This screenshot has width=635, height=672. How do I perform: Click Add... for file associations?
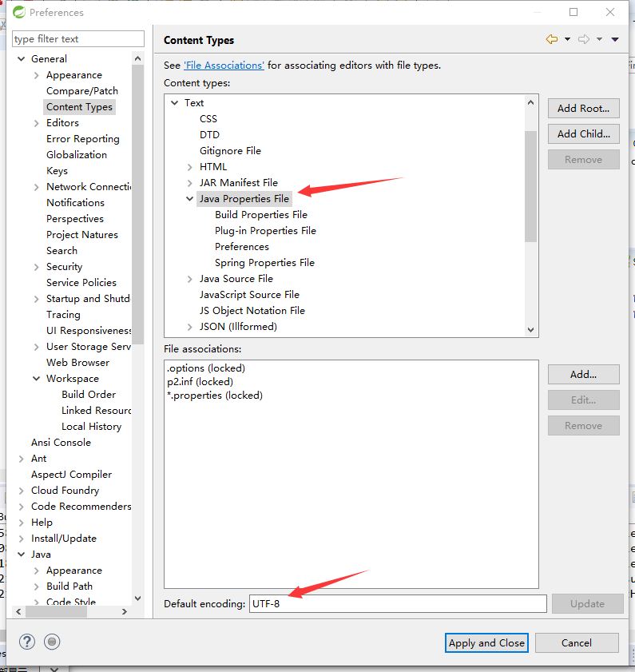coord(584,375)
